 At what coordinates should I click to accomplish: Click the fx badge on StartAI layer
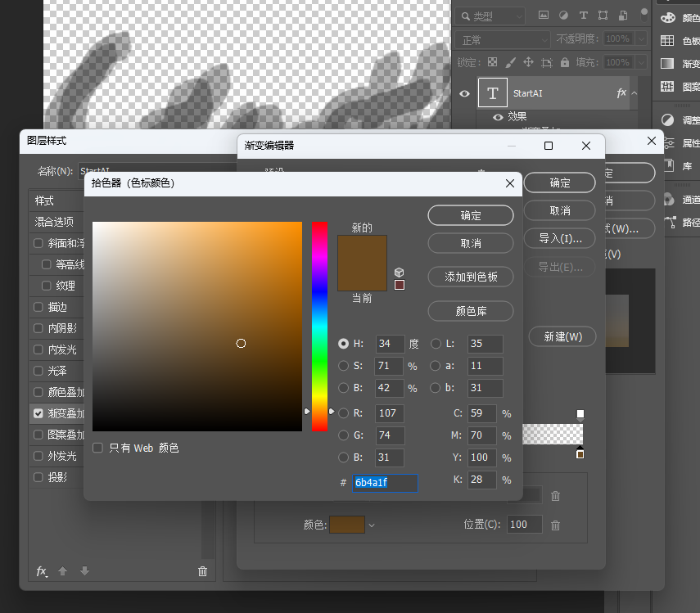tap(621, 92)
